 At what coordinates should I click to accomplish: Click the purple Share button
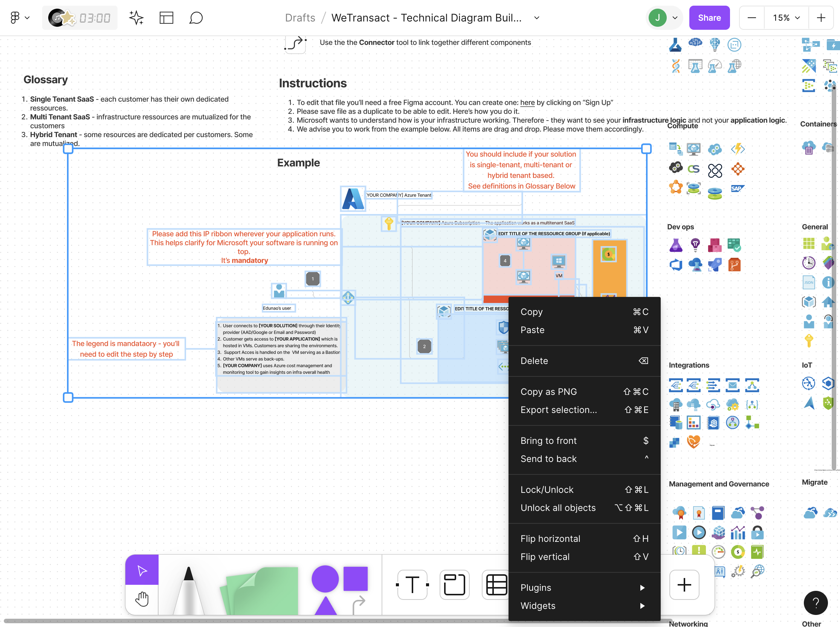pos(709,17)
